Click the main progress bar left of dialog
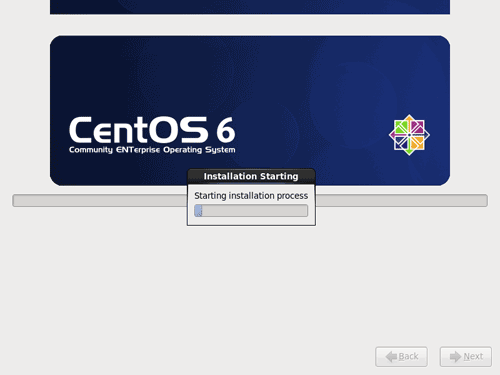This screenshot has width=500, height=375. [100, 201]
